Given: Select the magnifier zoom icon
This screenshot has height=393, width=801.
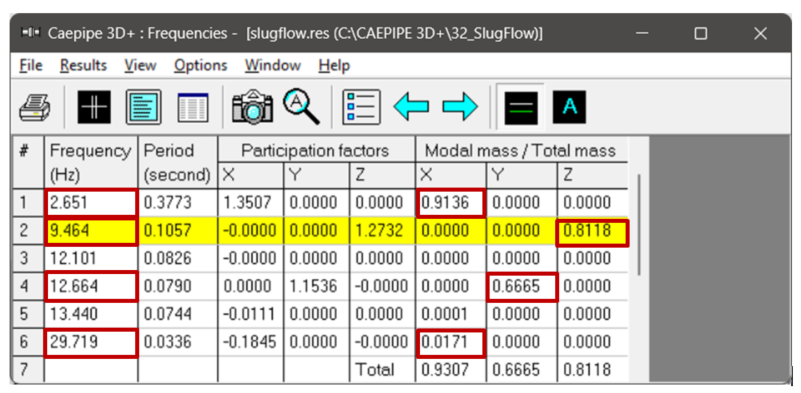Looking at the screenshot, I should tap(301, 107).
